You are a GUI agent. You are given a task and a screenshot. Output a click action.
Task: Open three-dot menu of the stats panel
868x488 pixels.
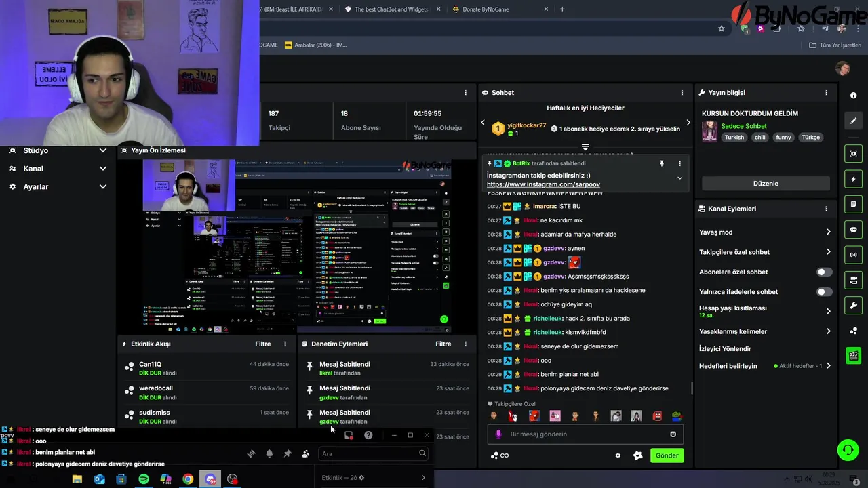point(465,93)
